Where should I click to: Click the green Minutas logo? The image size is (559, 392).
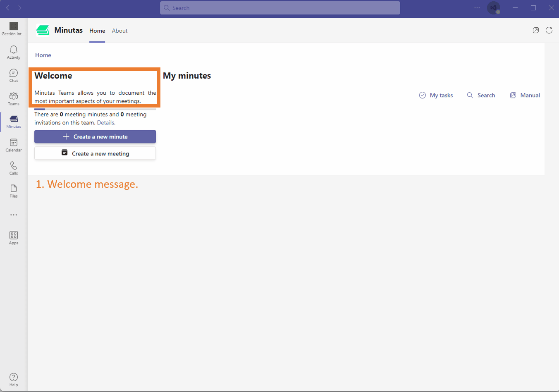pos(43,30)
